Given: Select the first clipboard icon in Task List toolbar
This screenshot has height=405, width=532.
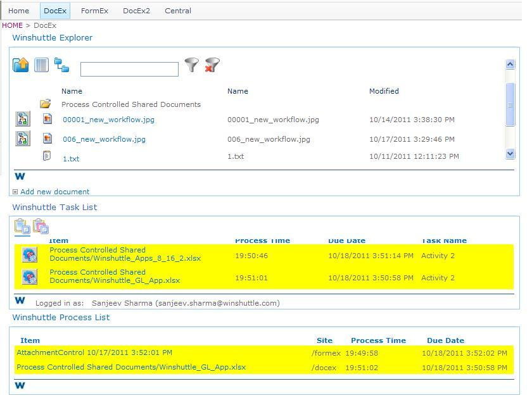Looking at the screenshot, I should pos(23,226).
